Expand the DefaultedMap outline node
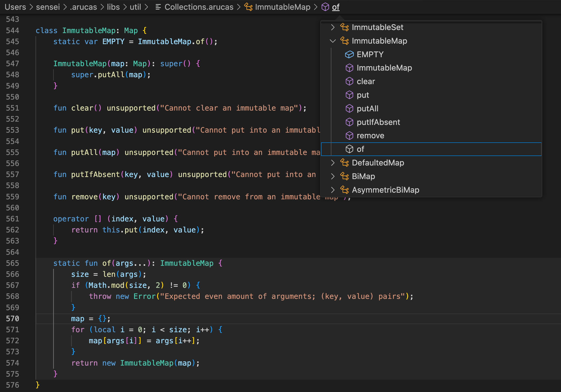 (x=333, y=163)
